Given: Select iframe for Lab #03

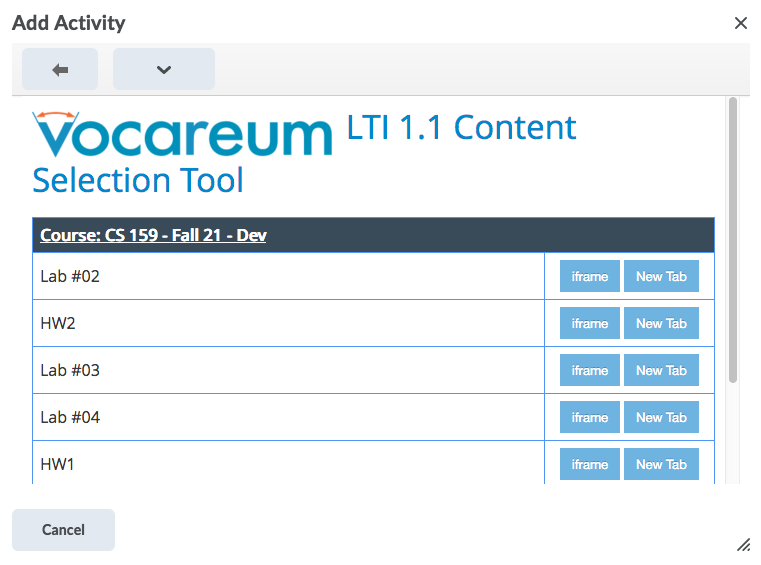Looking at the screenshot, I should 590,370.
